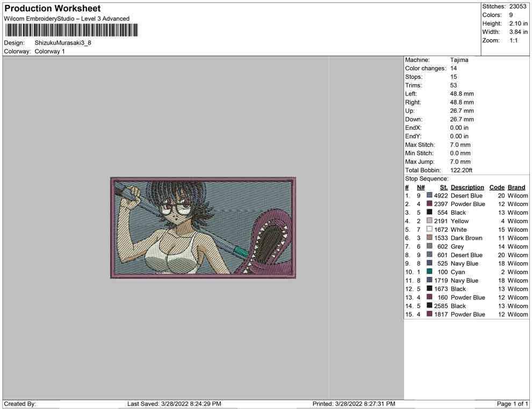This screenshot has width=532, height=409.
Task: Click the barcode under the worksheet title
Action: [x=71, y=30]
